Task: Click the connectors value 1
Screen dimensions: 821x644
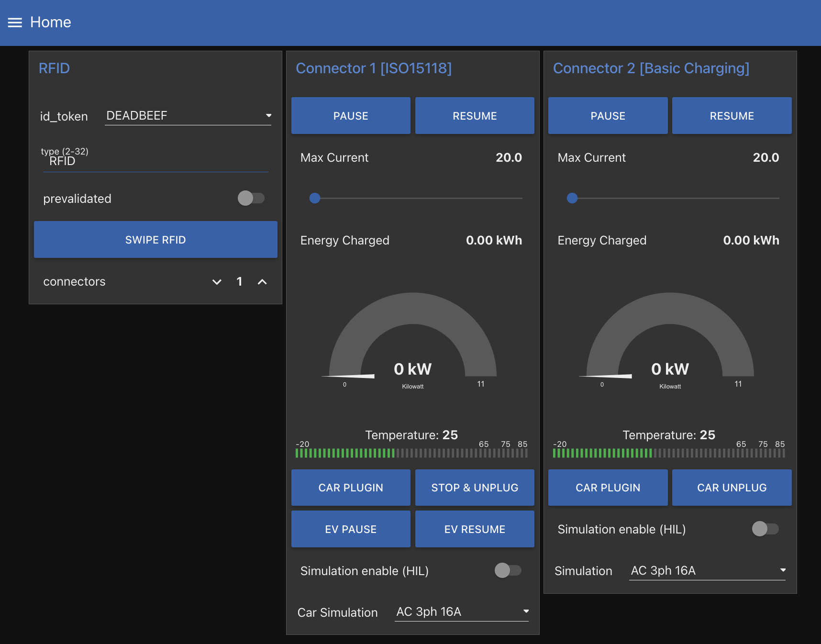Action: pos(239,281)
